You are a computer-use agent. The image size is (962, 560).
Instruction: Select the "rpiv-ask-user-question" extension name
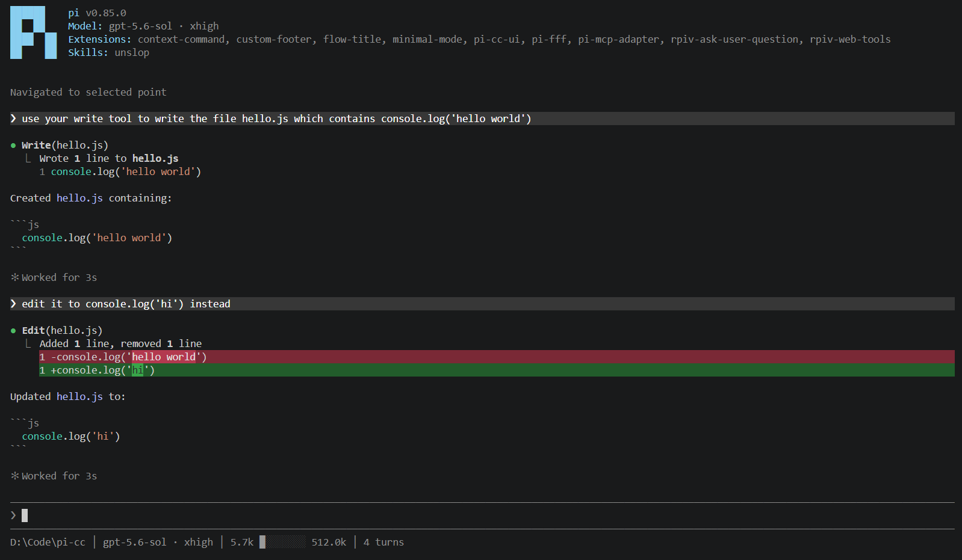pyautogui.click(x=734, y=39)
